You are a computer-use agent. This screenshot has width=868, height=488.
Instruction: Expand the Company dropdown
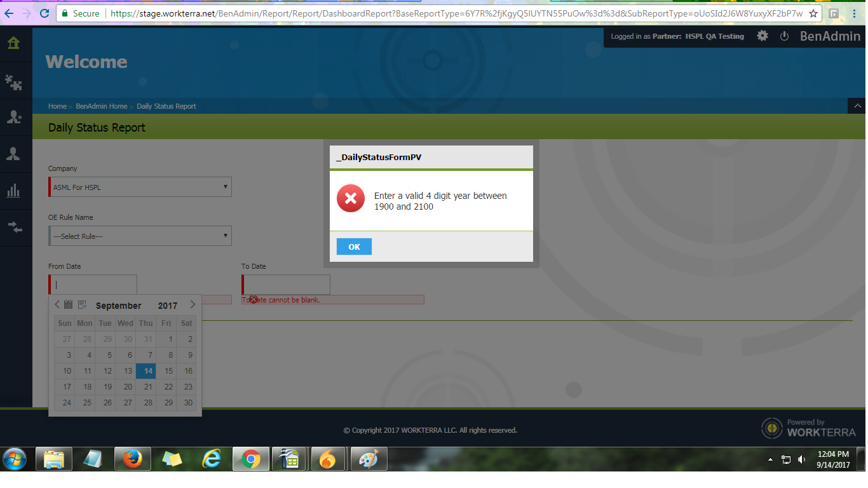click(x=140, y=187)
